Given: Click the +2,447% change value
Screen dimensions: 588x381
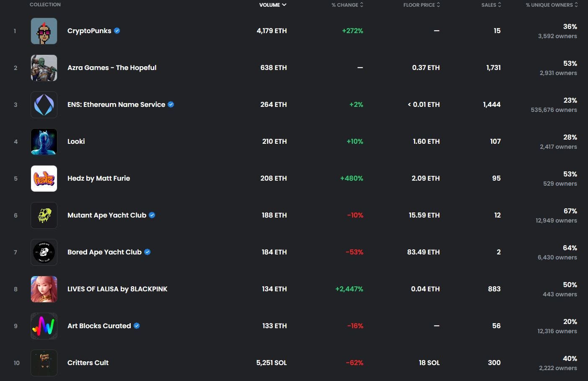Looking at the screenshot, I should tap(349, 289).
